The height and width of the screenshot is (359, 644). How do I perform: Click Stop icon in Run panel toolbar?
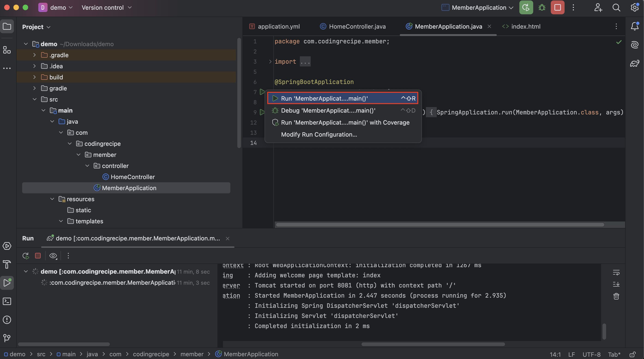click(x=38, y=256)
